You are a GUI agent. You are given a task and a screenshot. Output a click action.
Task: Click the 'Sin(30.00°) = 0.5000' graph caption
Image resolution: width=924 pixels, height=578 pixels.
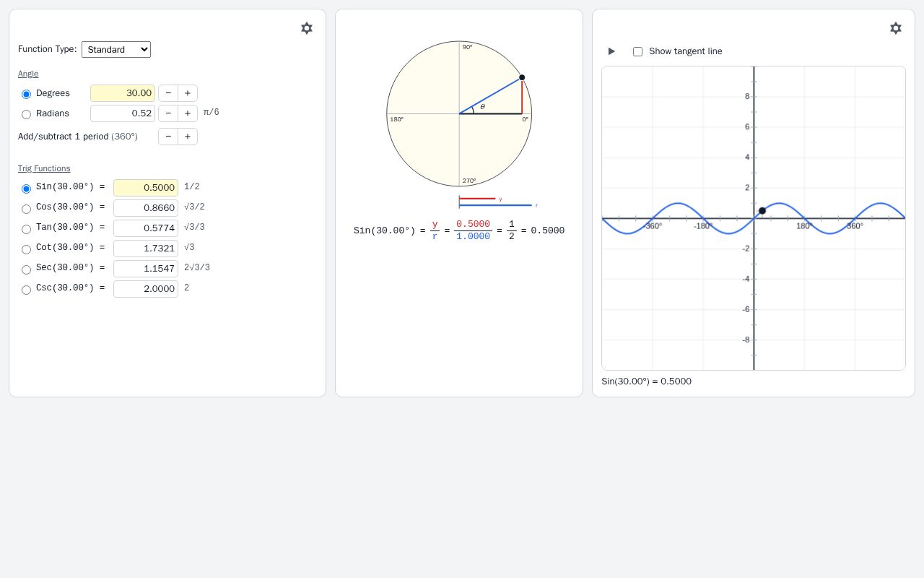[647, 381]
